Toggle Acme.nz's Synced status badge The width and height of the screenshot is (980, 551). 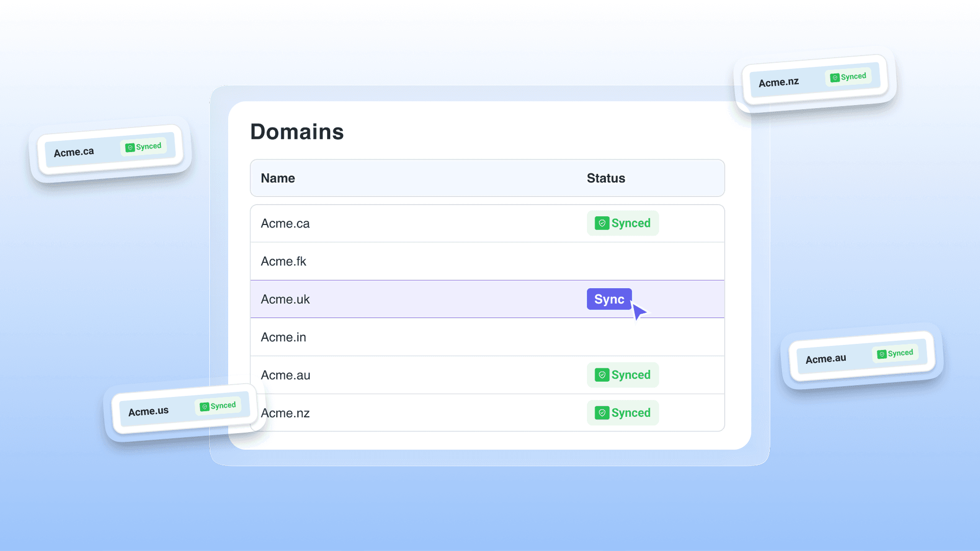pyautogui.click(x=623, y=413)
